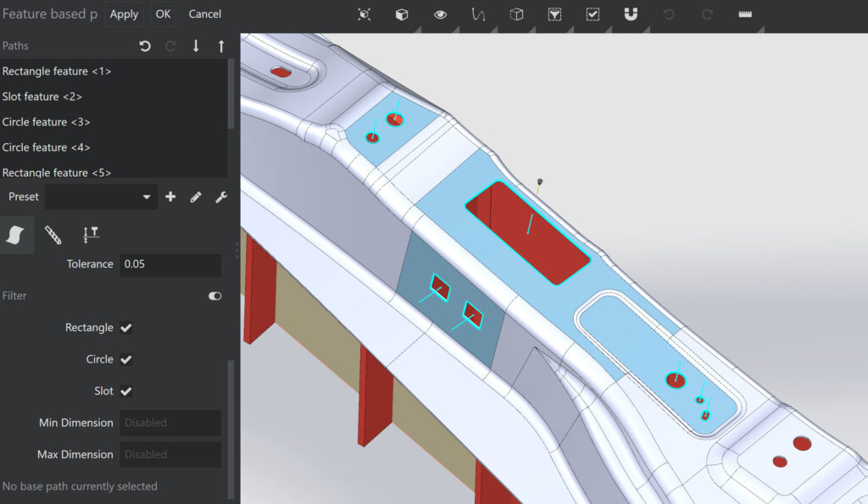Select the spline curve toolbar tool
This screenshot has height=504, width=868.
click(x=476, y=14)
